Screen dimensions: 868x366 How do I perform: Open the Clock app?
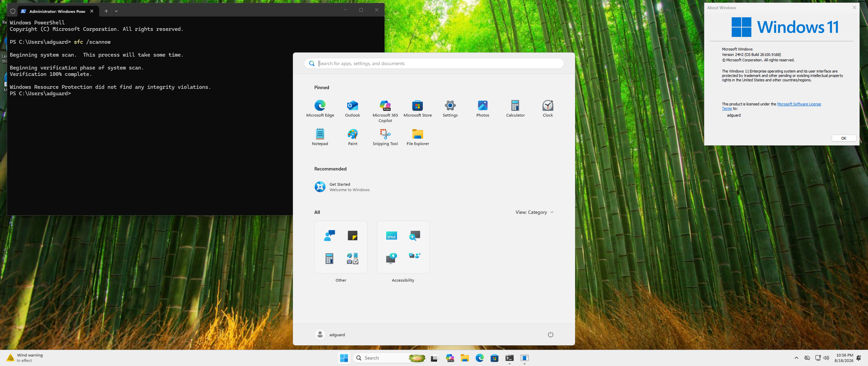pyautogui.click(x=548, y=109)
